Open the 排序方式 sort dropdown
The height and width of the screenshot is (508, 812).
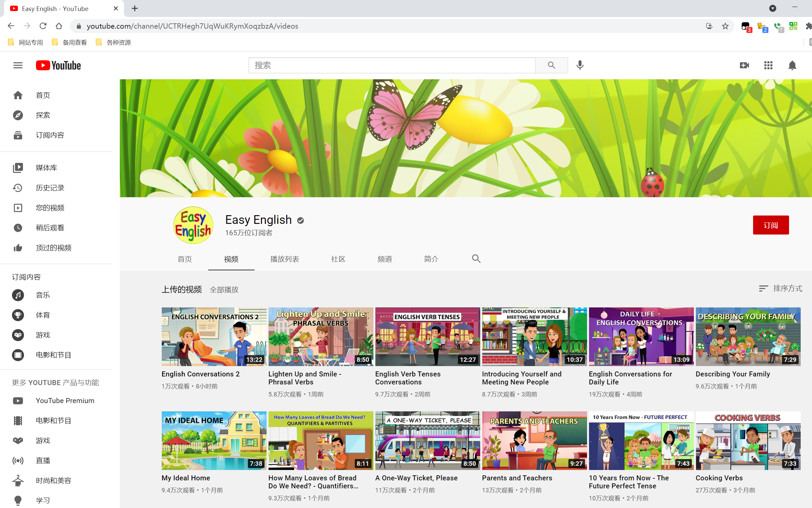pyautogui.click(x=780, y=288)
